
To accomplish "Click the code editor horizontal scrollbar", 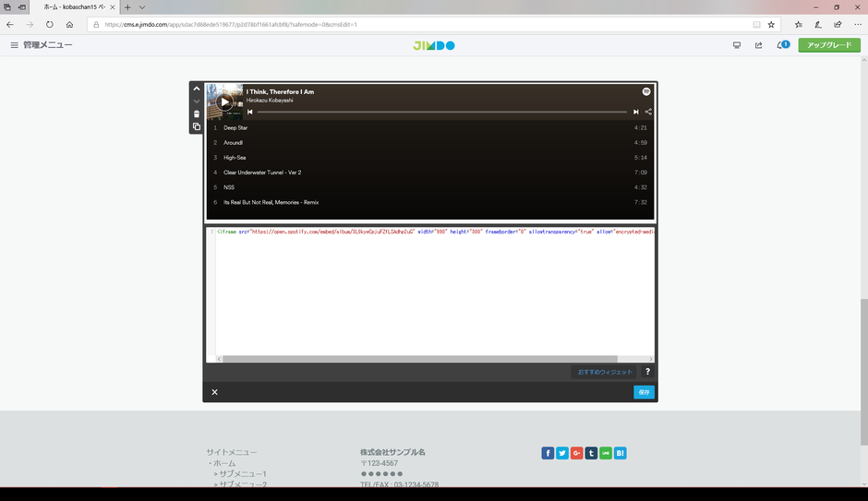I will tap(419, 359).
